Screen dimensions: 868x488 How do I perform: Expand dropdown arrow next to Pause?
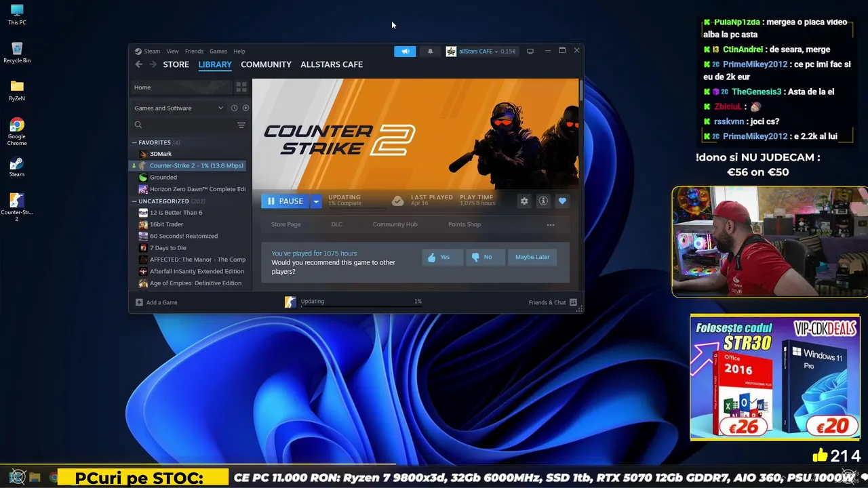tap(316, 201)
